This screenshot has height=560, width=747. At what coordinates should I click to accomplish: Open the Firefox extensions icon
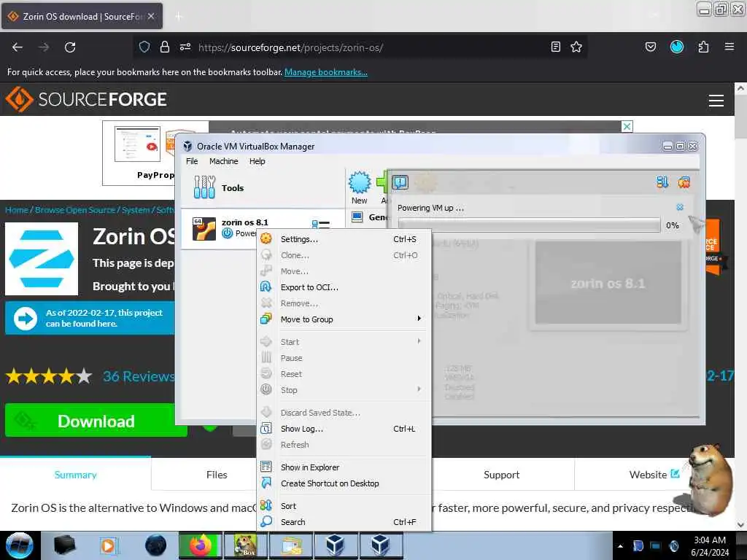(x=703, y=47)
